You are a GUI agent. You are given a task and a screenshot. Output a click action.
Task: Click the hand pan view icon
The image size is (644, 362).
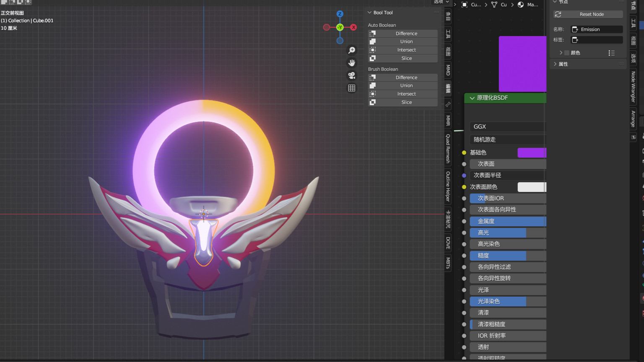352,63
